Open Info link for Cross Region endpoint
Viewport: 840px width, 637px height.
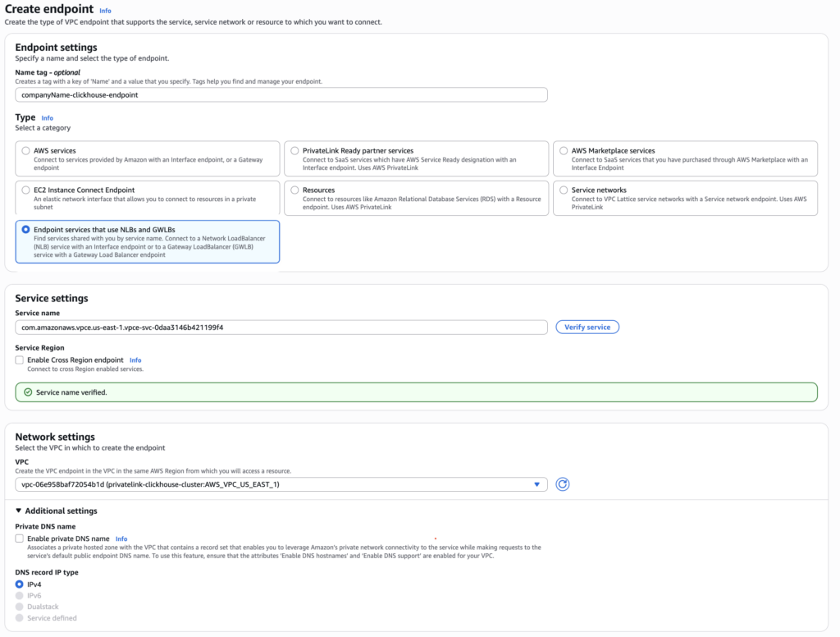(135, 360)
